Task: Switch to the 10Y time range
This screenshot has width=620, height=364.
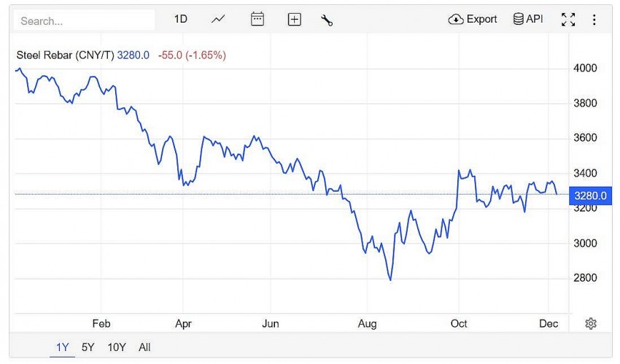Action: coord(116,347)
